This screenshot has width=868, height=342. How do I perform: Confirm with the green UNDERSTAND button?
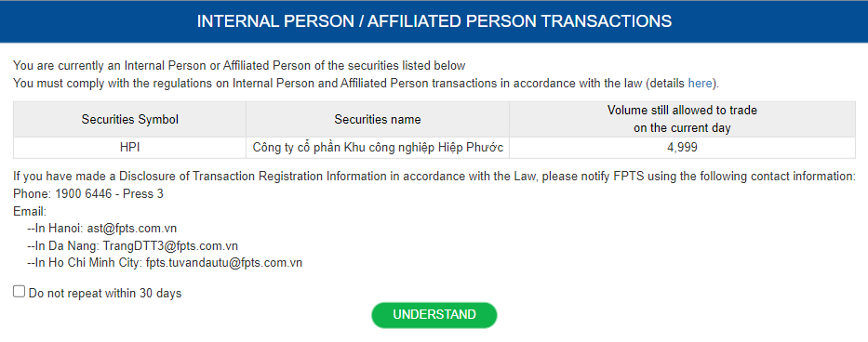434,315
